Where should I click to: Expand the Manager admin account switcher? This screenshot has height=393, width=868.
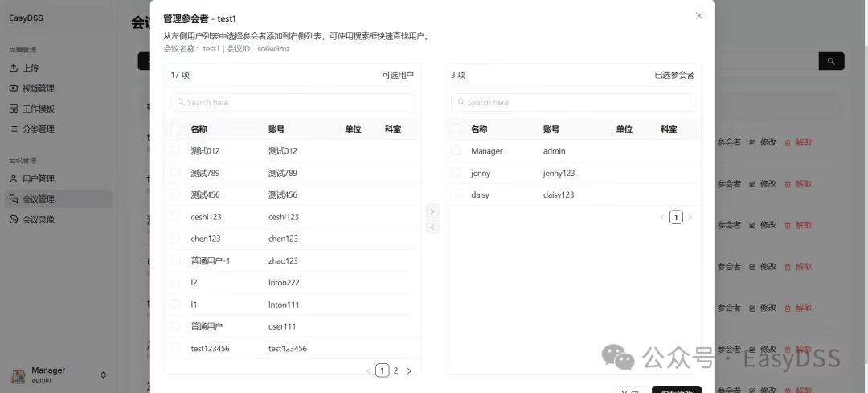tap(103, 375)
